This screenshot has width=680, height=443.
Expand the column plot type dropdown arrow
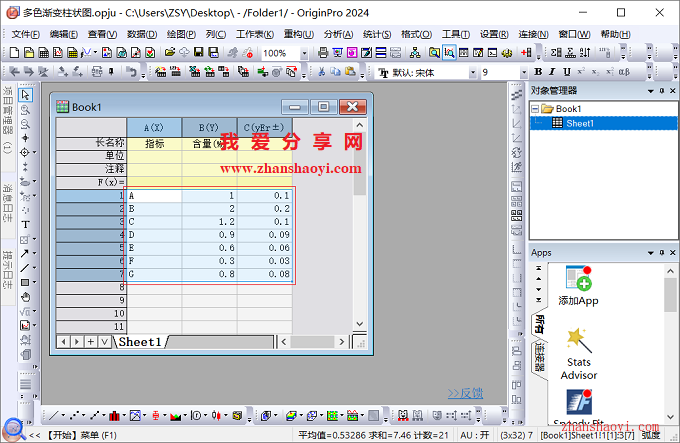pyautogui.click(x=124, y=416)
